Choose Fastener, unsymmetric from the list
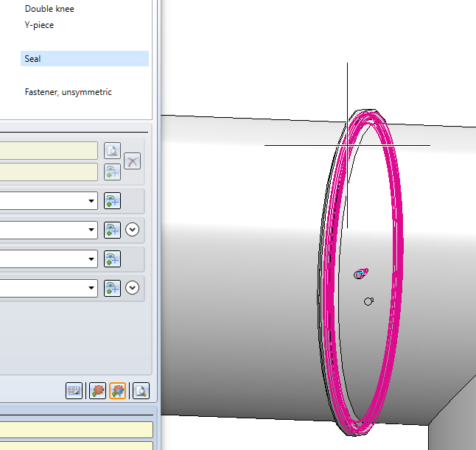The image size is (476, 450). [68, 92]
